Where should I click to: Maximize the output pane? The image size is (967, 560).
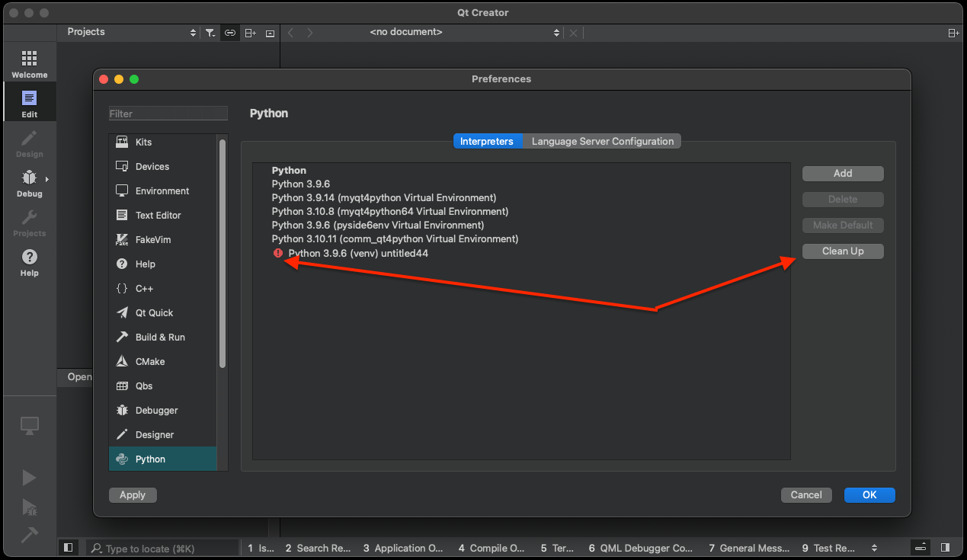coord(920,547)
